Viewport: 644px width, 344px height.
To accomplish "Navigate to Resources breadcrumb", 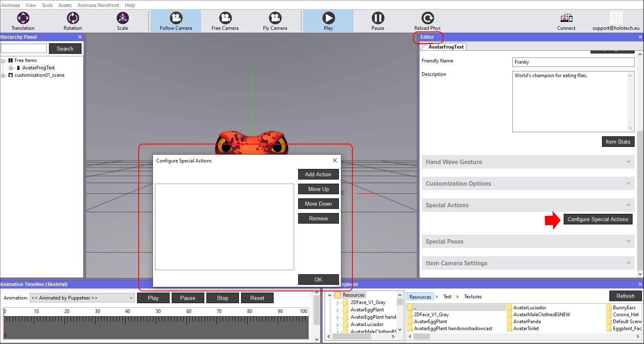I will (420, 297).
